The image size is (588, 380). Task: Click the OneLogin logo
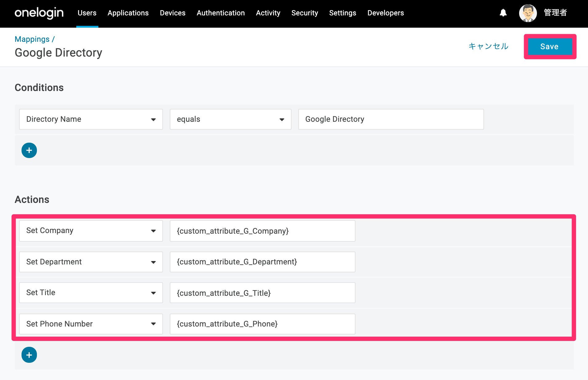pyautogui.click(x=39, y=13)
